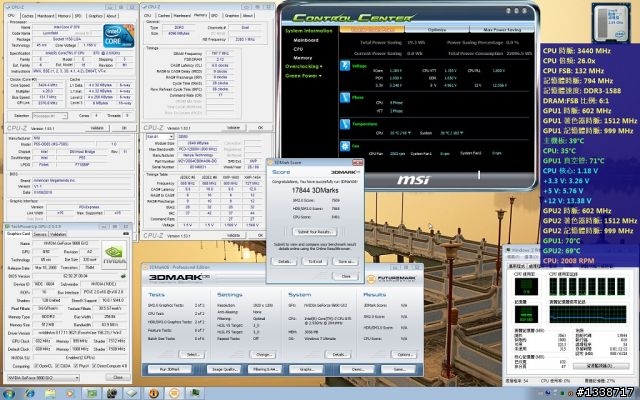This screenshot has width=640, height=400.
Task: Select Max Power Saving tab in Control Center
Action: coord(502,30)
